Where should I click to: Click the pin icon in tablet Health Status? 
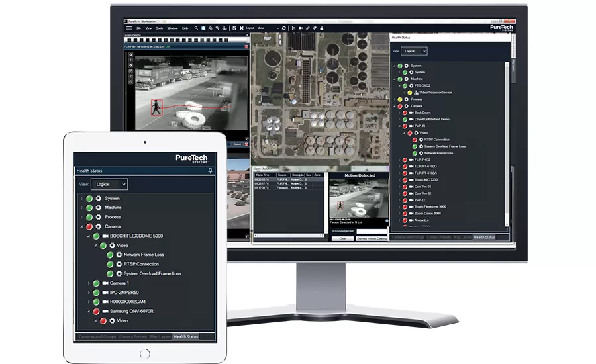210,171
